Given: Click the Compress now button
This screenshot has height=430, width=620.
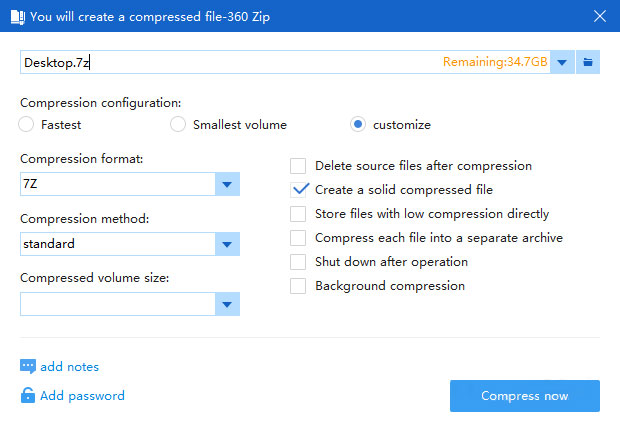Looking at the screenshot, I should [x=525, y=396].
